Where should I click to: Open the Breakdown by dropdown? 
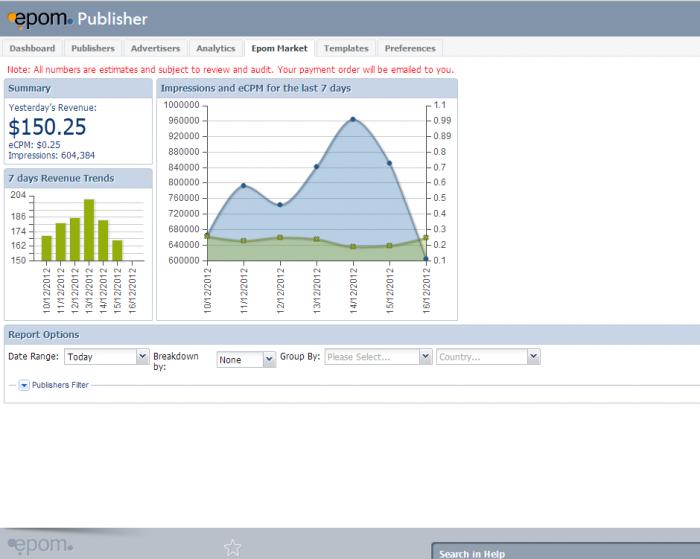point(246,360)
